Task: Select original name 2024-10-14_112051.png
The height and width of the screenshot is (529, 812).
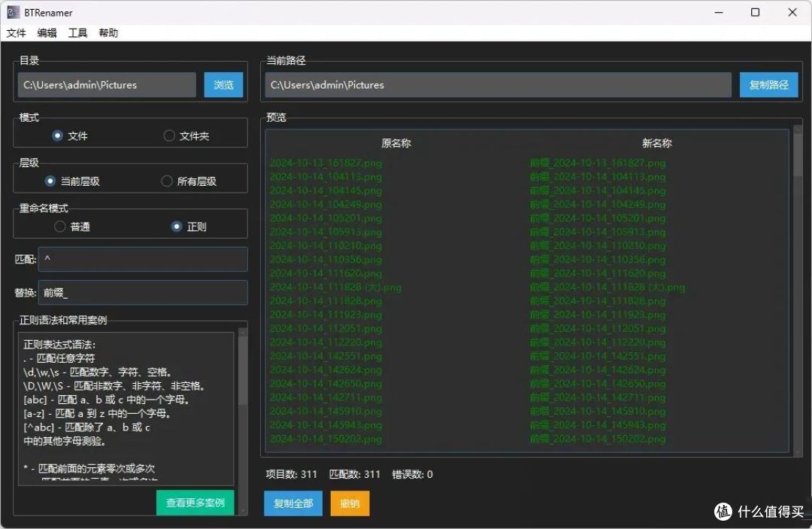Action: (x=326, y=329)
